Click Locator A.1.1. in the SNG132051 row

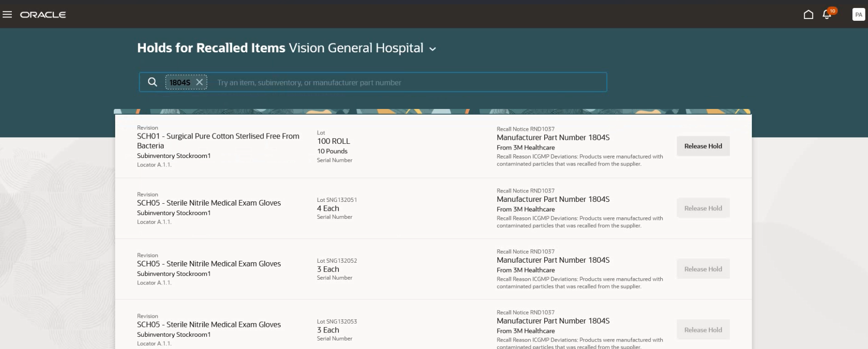154,222
